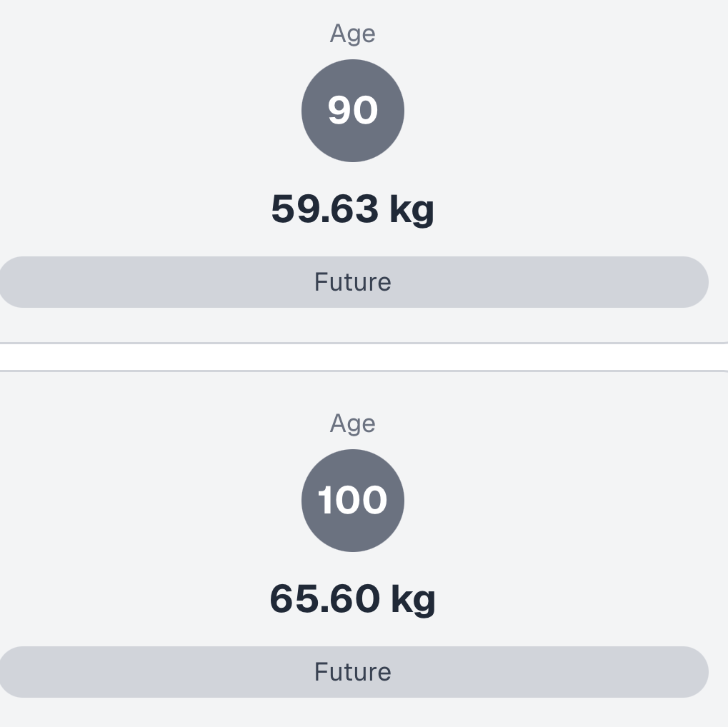Click the Age label above the 90 badge
728x727 pixels.
tap(353, 34)
